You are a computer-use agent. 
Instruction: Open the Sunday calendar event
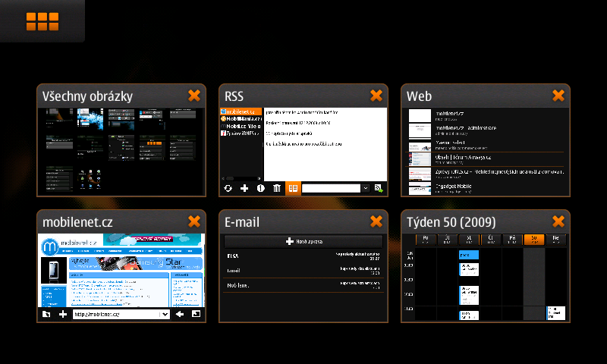click(556, 313)
